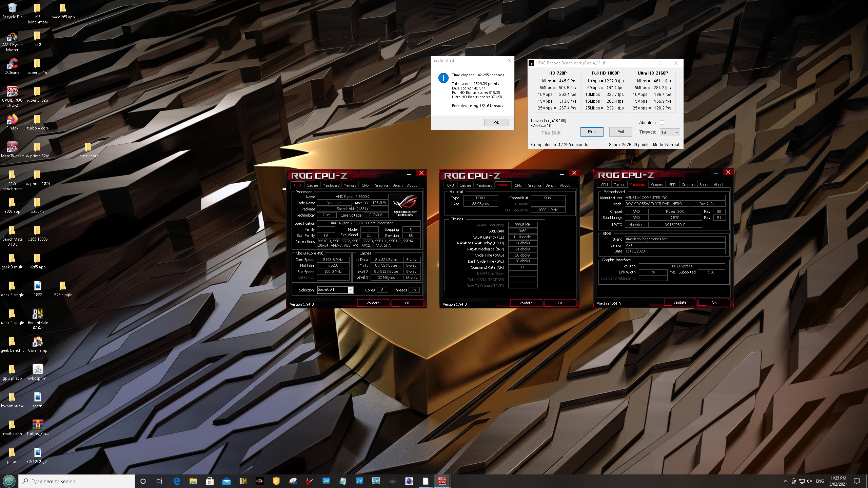The height and width of the screenshot is (488, 868).
Task: Select the super pi 32m folder
Action: coord(38,94)
